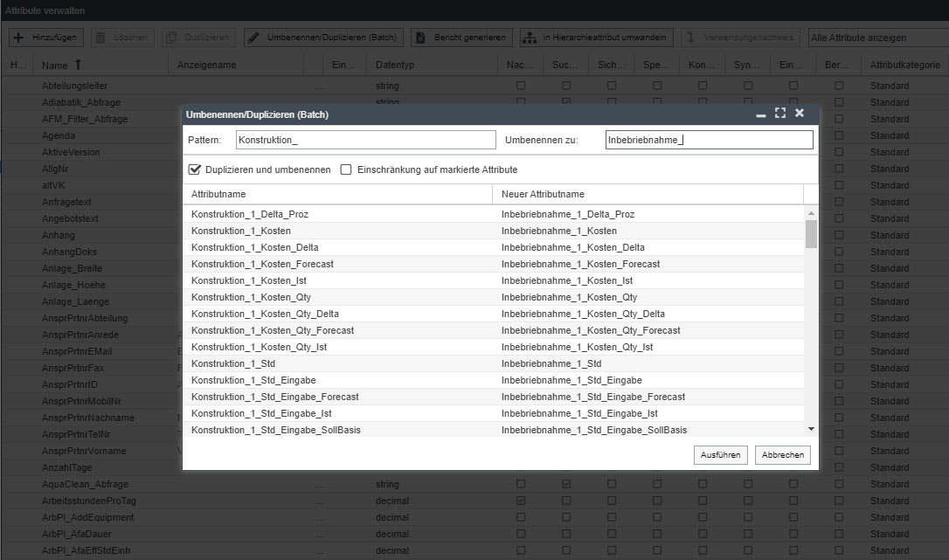
Task: Click the Ein... column header beside Anzeigename
Action: click(343, 65)
